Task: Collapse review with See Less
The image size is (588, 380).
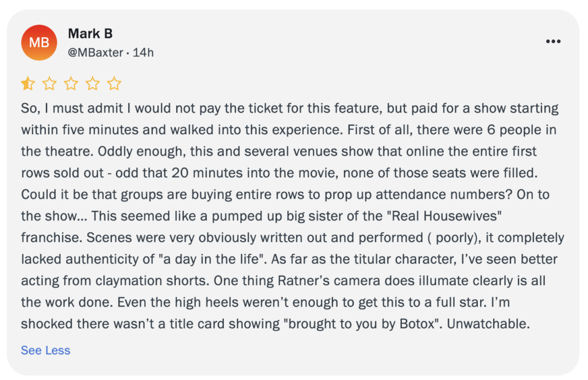Action: (45, 350)
